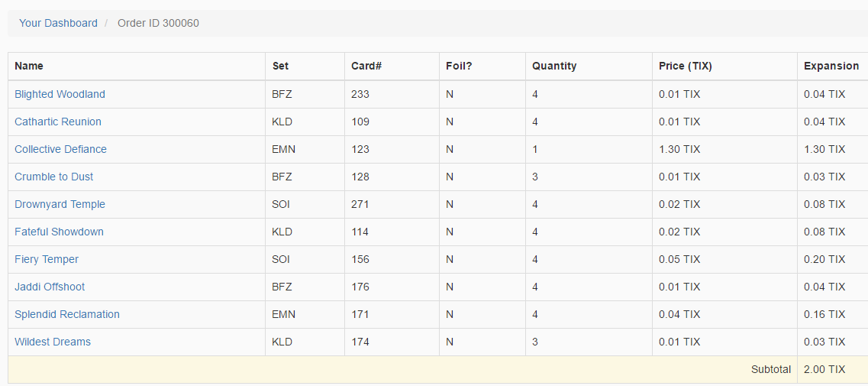Open the Your Dashboard breadcrumb link
This screenshot has height=386, width=868.
58,23
